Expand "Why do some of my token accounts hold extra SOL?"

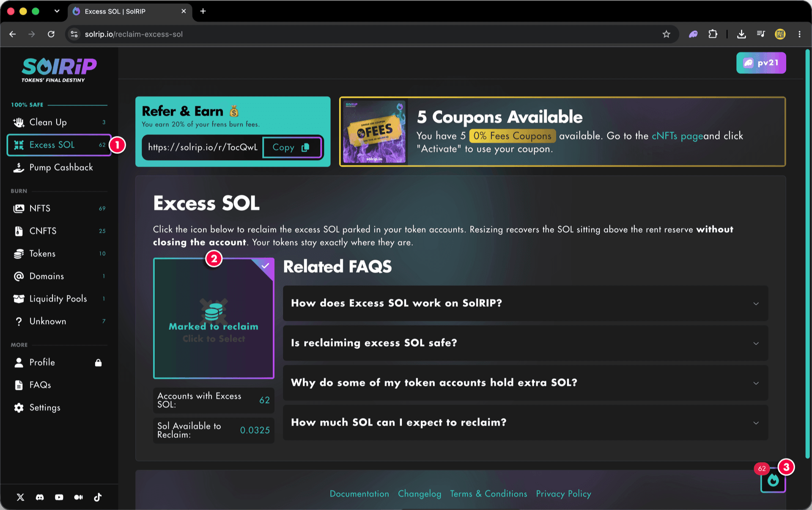525,383
